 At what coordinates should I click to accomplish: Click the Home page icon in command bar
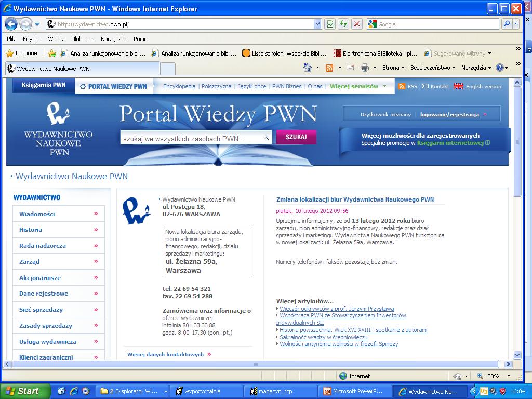click(x=308, y=68)
